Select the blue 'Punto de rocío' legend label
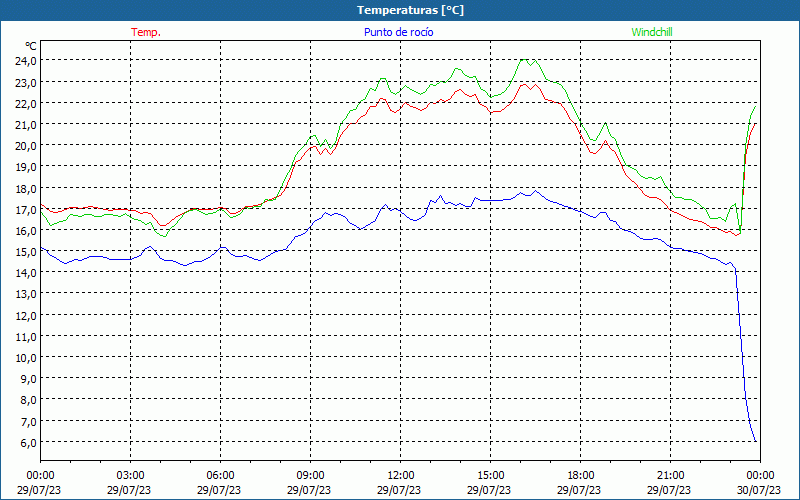800x500 pixels. pos(398,32)
